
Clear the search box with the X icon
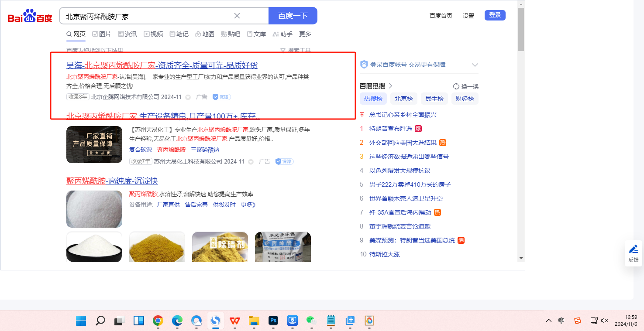237,16
